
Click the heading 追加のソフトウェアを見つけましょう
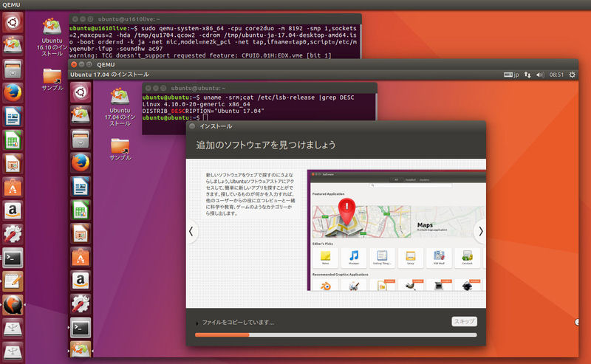click(266, 145)
